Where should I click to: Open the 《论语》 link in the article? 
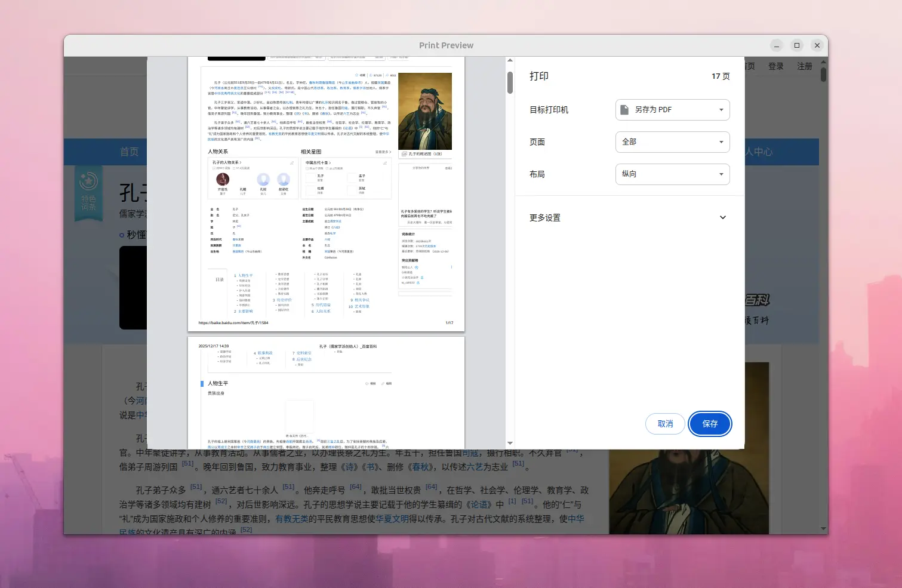pos(479,504)
